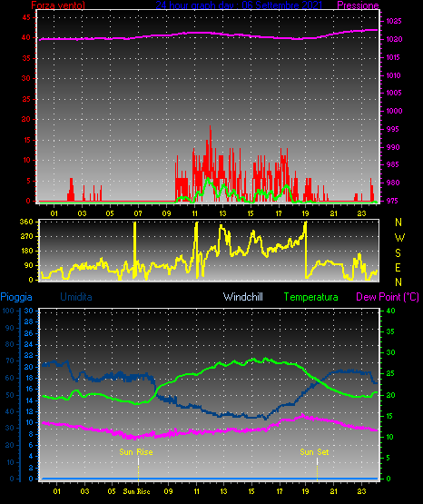Click the "Pioggia" legend label
The image size is (423, 504).
click(16, 297)
